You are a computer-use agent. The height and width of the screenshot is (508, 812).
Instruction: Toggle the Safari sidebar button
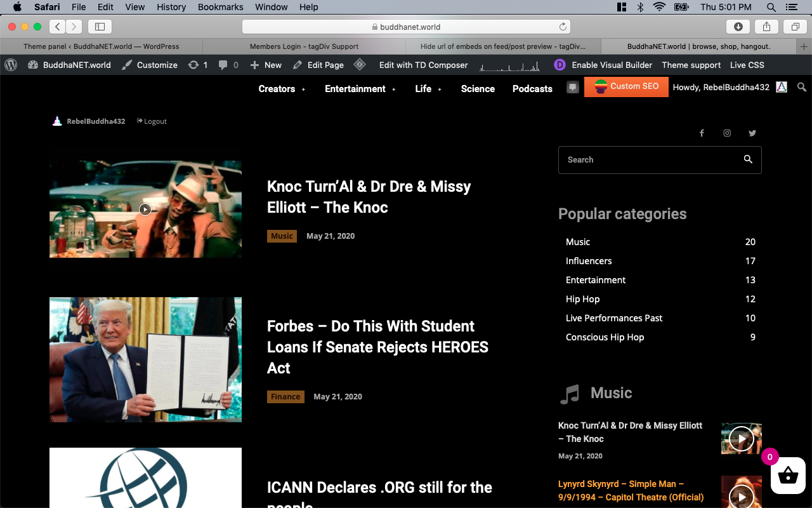100,27
